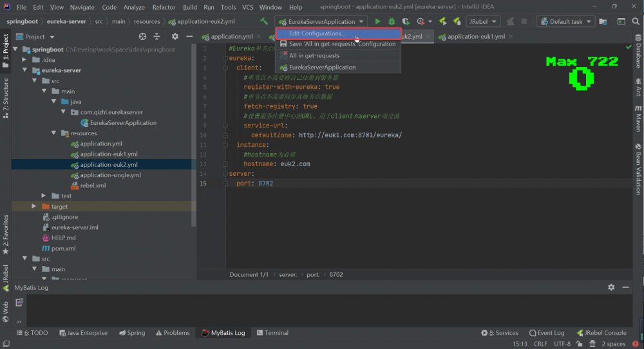Toggle the Structure side tool window

[6, 95]
